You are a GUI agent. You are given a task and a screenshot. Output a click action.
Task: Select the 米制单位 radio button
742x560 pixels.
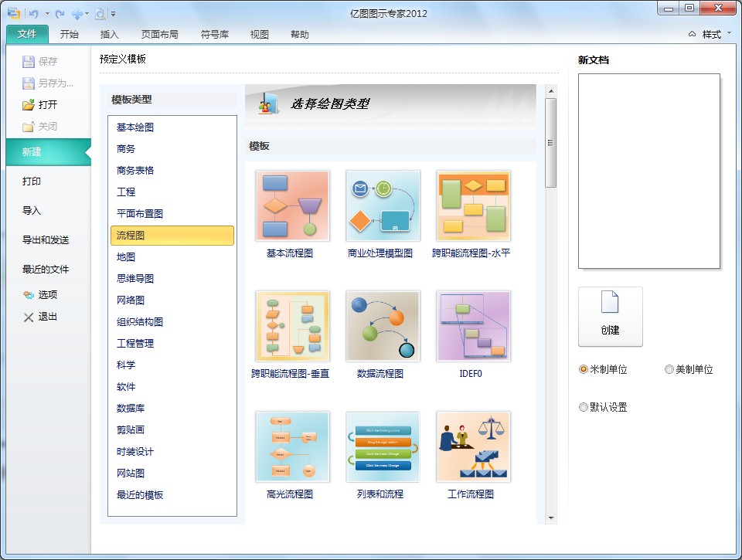click(585, 369)
